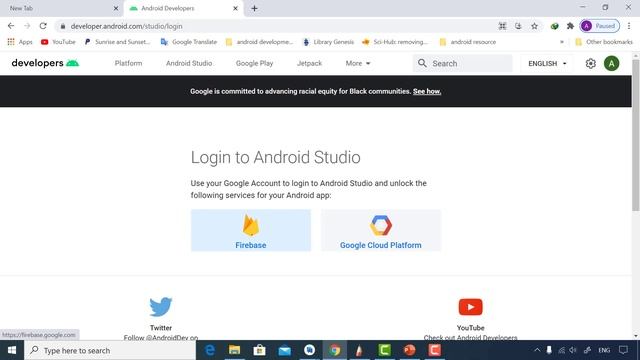
Task: Open the Other bookmarks folder
Action: coord(604,42)
